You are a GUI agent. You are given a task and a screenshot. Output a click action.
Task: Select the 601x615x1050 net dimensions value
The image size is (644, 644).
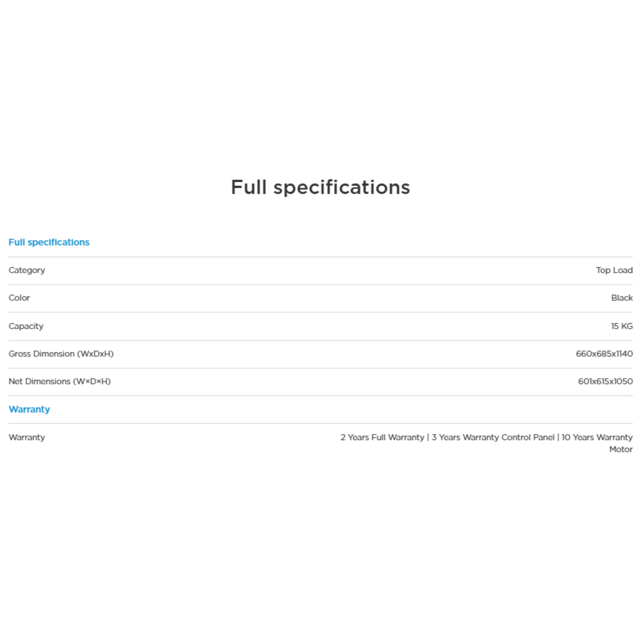[605, 381]
